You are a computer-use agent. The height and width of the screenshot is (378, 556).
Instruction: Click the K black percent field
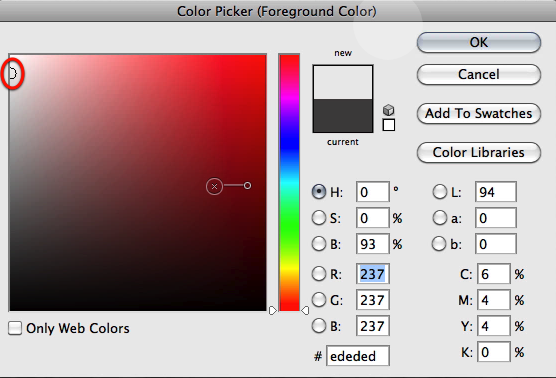pyautogui.click(x=494, y=352)
